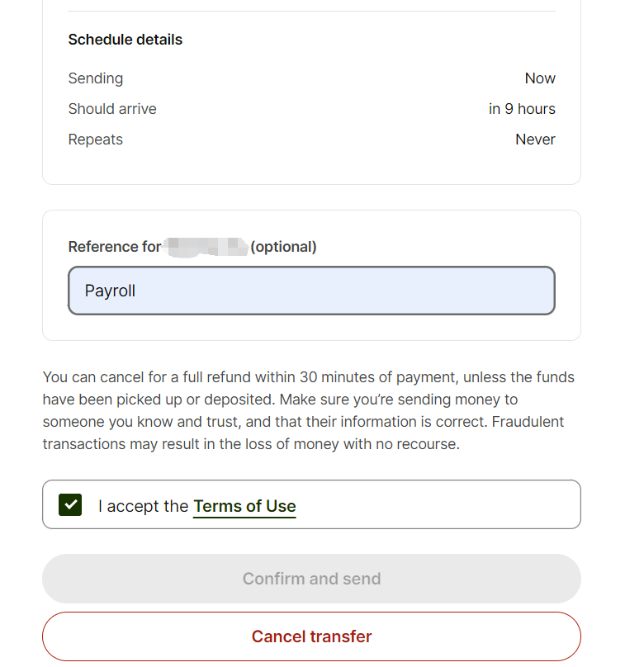Click the 'in 9 hours' arrival value

(522, 109)
